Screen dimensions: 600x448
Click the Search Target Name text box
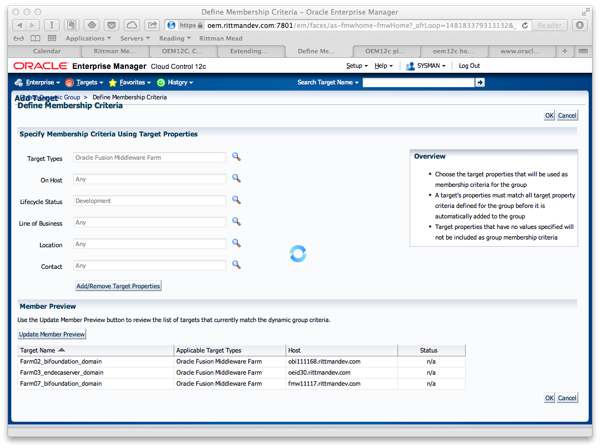pos(418,82)
